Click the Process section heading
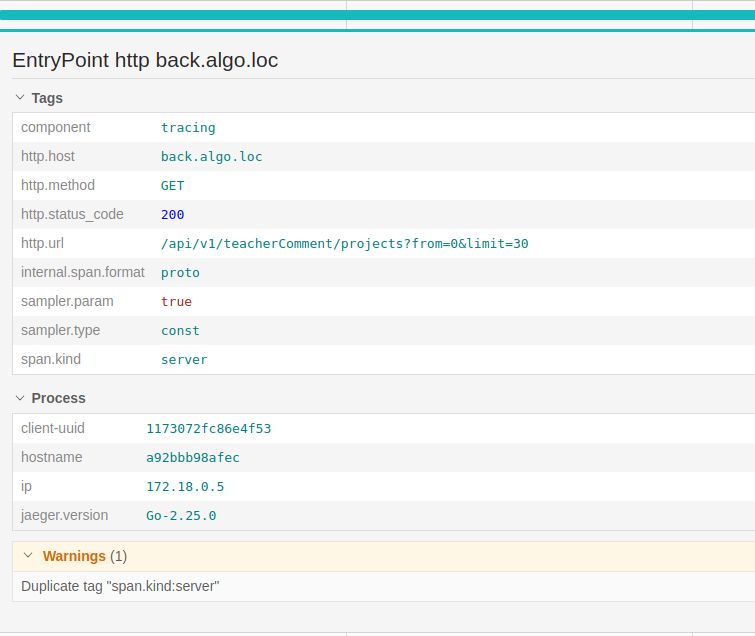The height and width of the screenshot is (636, 755). 58,398
